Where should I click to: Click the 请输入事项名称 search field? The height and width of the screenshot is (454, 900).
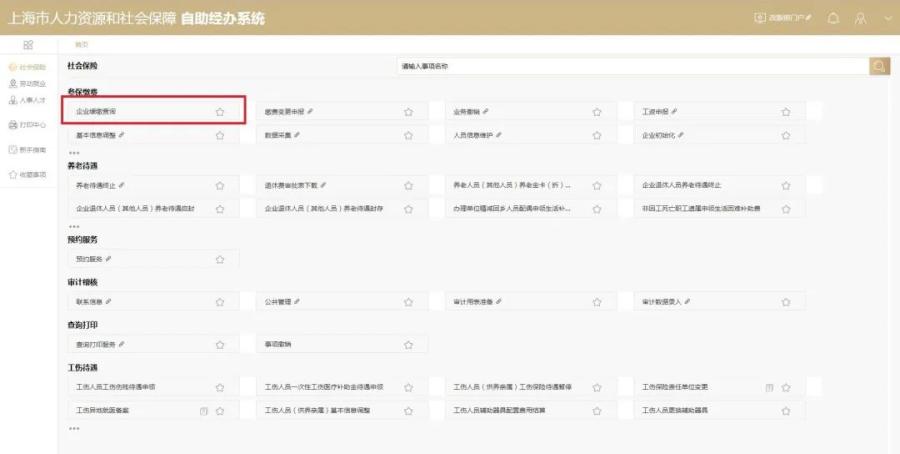click(633, 67)
